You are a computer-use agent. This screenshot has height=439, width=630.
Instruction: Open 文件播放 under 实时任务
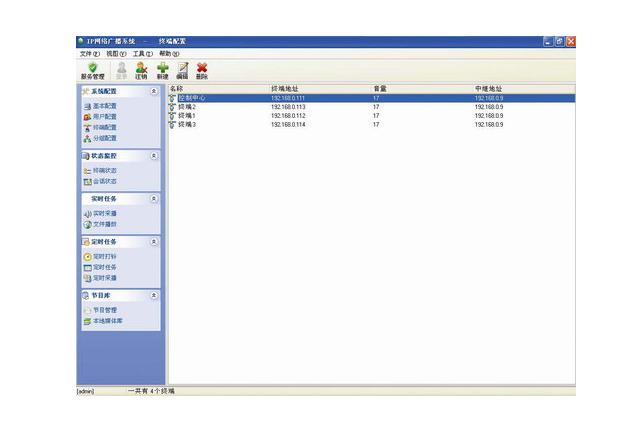pos(100,225)
